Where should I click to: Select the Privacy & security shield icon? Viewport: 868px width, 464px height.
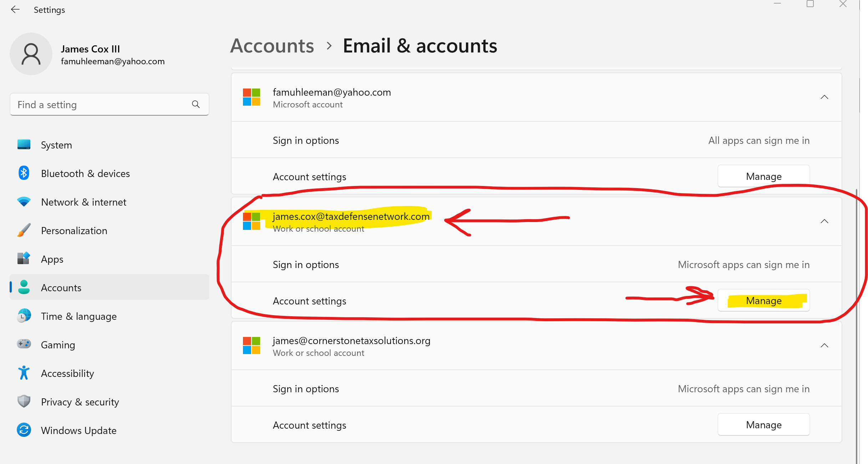tap(24, 402)
